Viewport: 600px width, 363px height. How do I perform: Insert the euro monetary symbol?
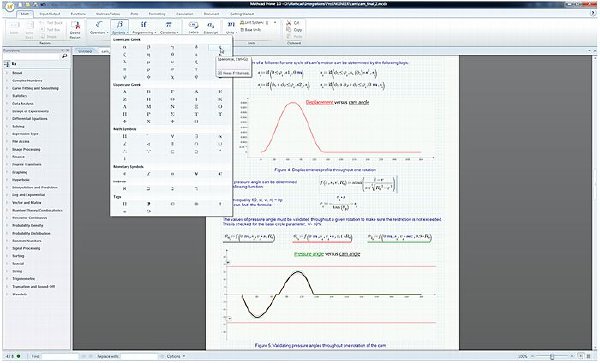click(x=220, y=174)
